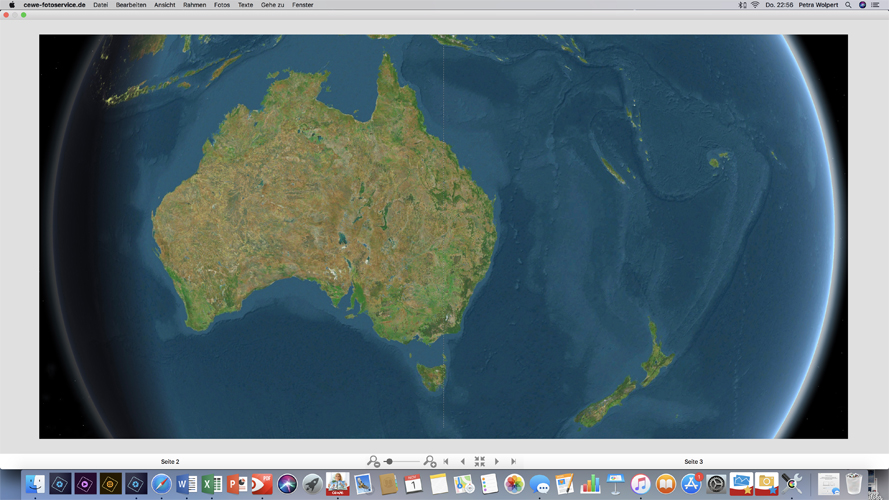The height and width of the screenshot is (500, 889).
Task: Open the Gehe zu menu
Action: point(272,5)
